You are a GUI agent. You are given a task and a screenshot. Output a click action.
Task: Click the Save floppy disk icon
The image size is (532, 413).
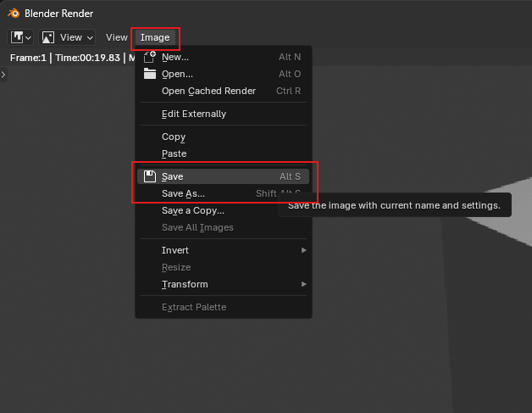tap(150, 176)
